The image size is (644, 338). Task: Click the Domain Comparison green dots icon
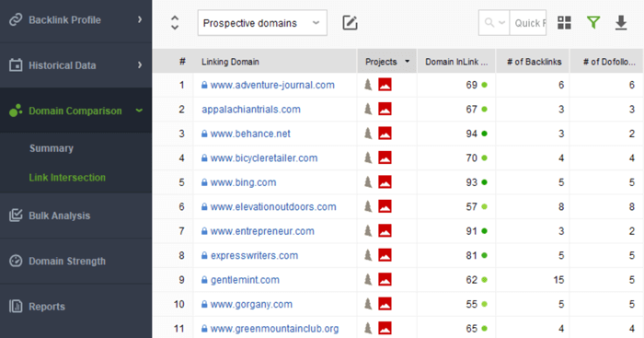click(16, 111)
